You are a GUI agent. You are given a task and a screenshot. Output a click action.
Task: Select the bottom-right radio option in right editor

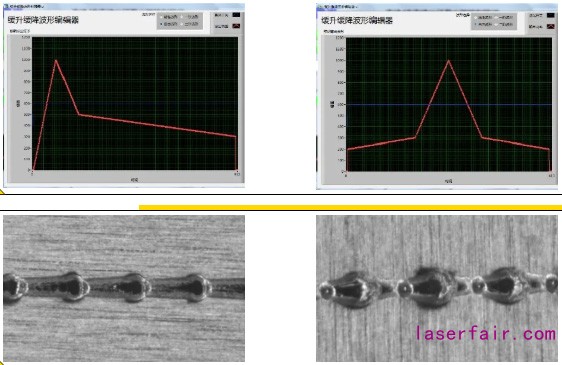(496, 24)
